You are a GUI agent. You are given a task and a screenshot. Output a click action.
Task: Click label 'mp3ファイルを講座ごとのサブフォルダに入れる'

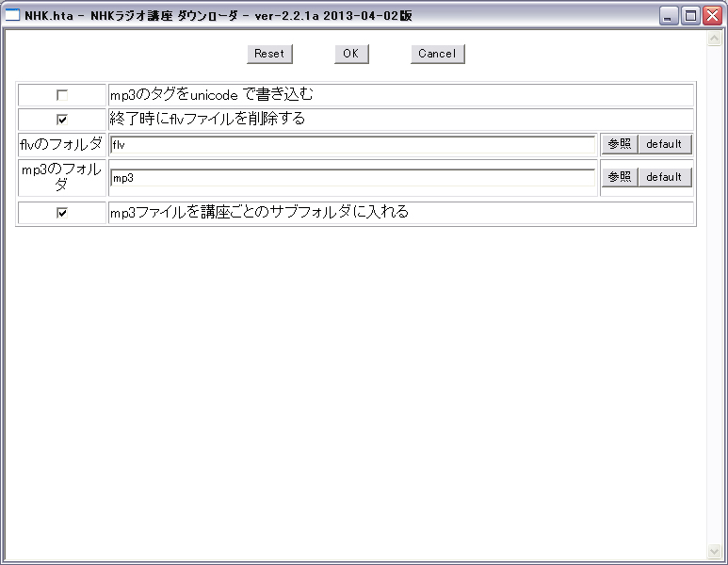tap(259, 212)
